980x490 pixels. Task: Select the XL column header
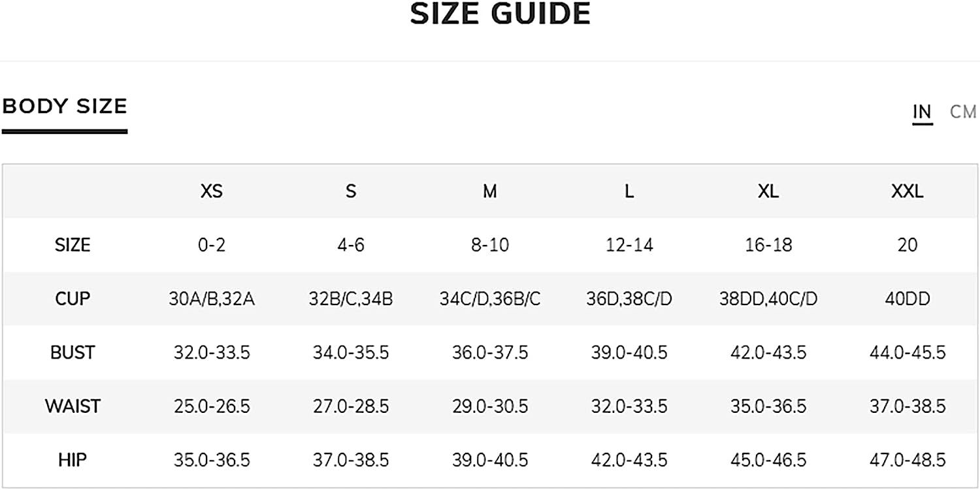coord(768,191)
